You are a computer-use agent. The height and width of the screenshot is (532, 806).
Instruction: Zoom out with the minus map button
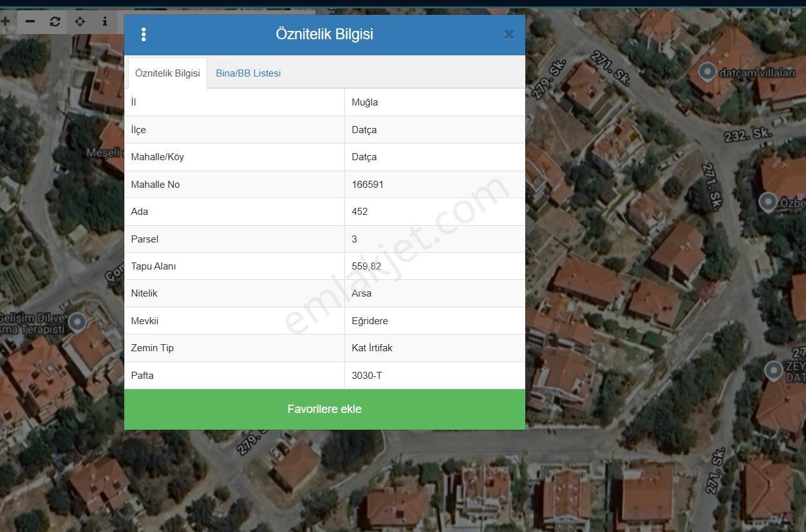click(30, 21)
